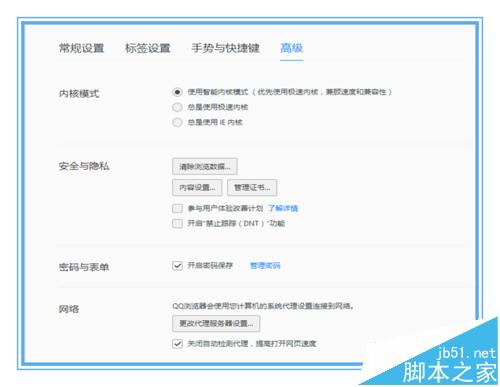Select the smart kernel mode radio button
Screen dimensions: 500x387
point(177,92)
